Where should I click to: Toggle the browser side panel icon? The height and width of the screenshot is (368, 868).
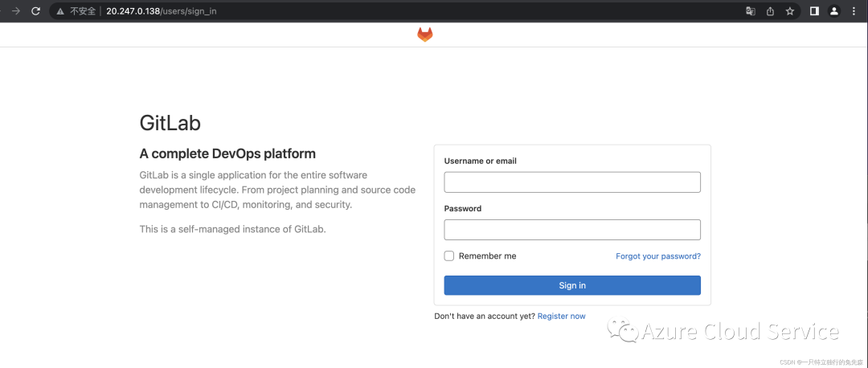814,11
